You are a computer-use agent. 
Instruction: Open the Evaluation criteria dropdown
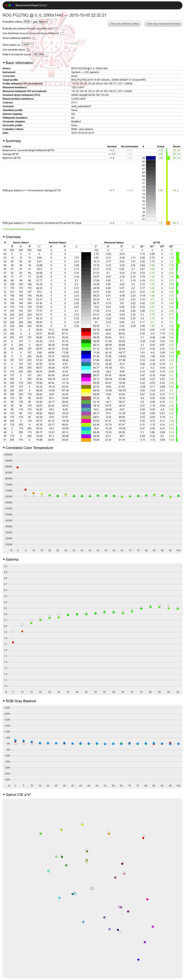(38, 22)
